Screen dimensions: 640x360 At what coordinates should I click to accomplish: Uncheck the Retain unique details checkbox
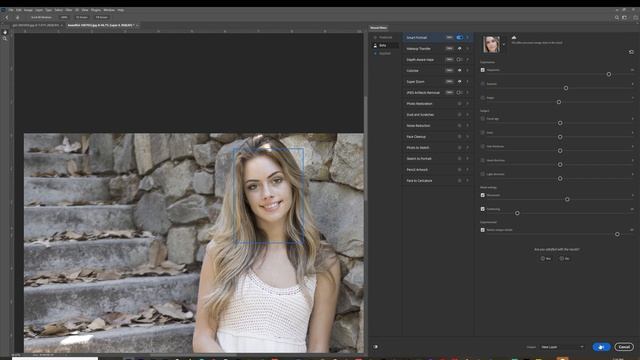[x=482, y=230]
